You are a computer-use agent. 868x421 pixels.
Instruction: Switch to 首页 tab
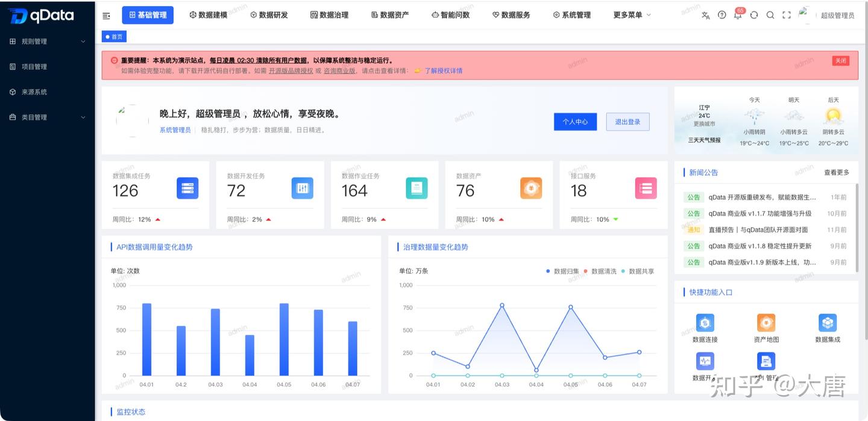[x=114, y=37]
